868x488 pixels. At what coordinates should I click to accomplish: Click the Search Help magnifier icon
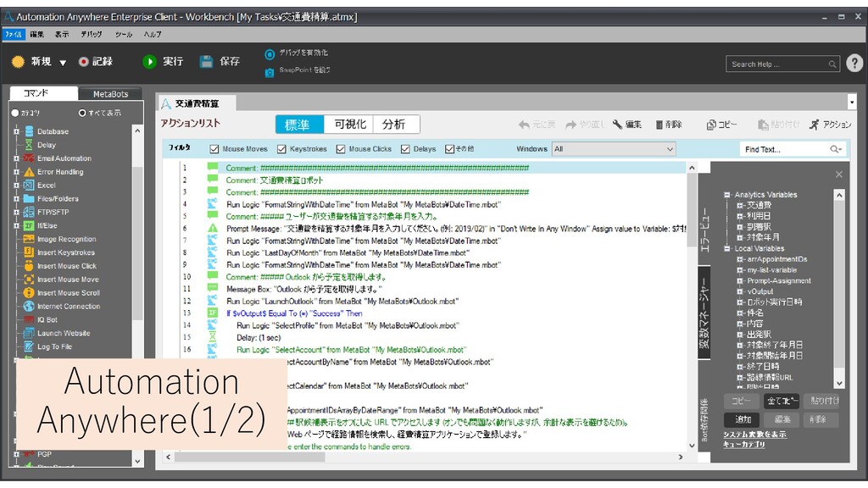click(832, 64)
